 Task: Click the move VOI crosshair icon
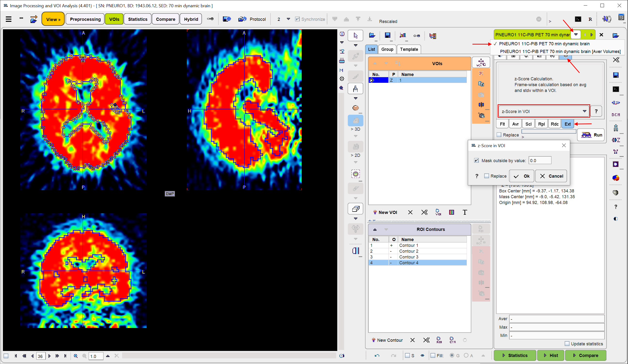coord(481,62)
